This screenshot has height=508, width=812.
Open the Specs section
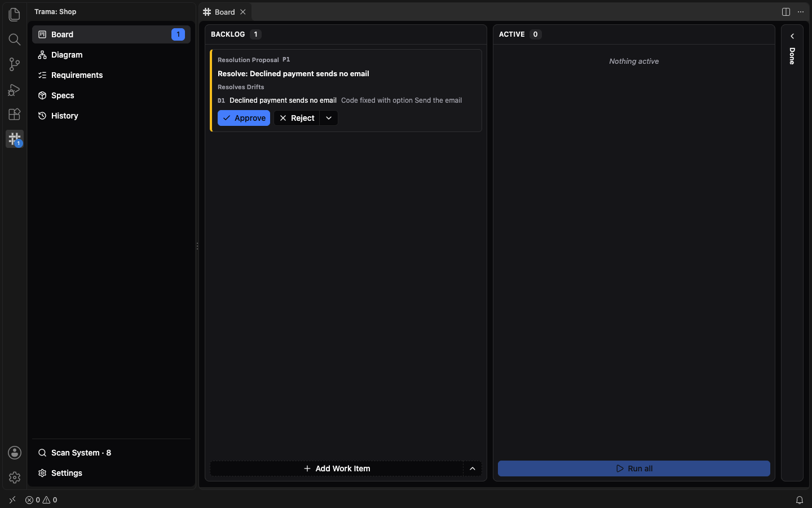111,95
